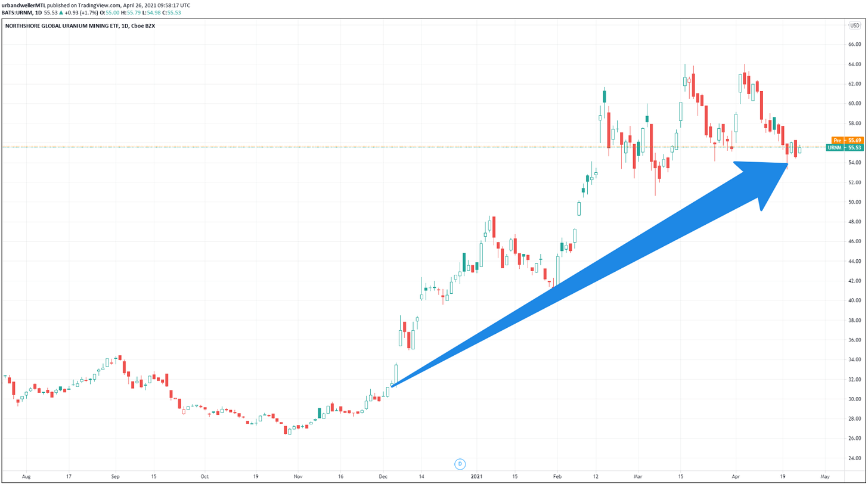Click the 40.00 price axis label
The image size is (868, 484).
point(854,300)
